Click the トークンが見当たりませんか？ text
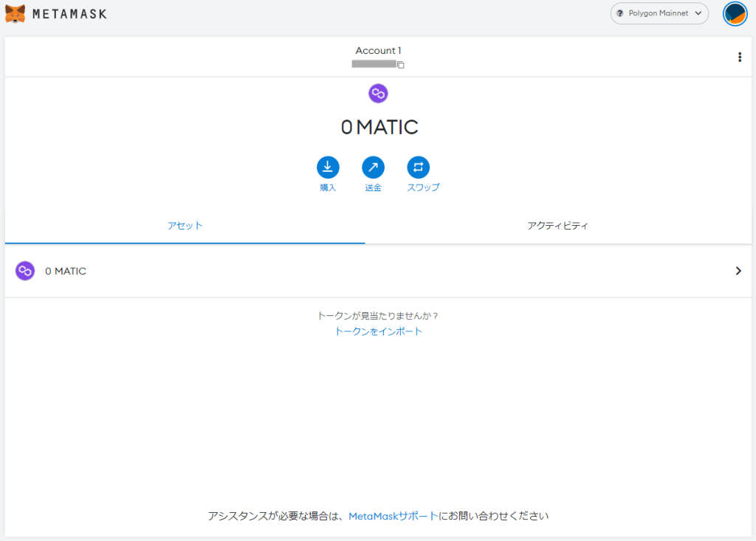 pos(378,316)
